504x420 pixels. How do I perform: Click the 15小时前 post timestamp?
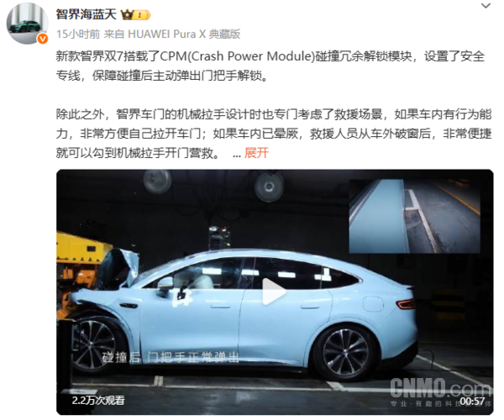click(78, 34)
